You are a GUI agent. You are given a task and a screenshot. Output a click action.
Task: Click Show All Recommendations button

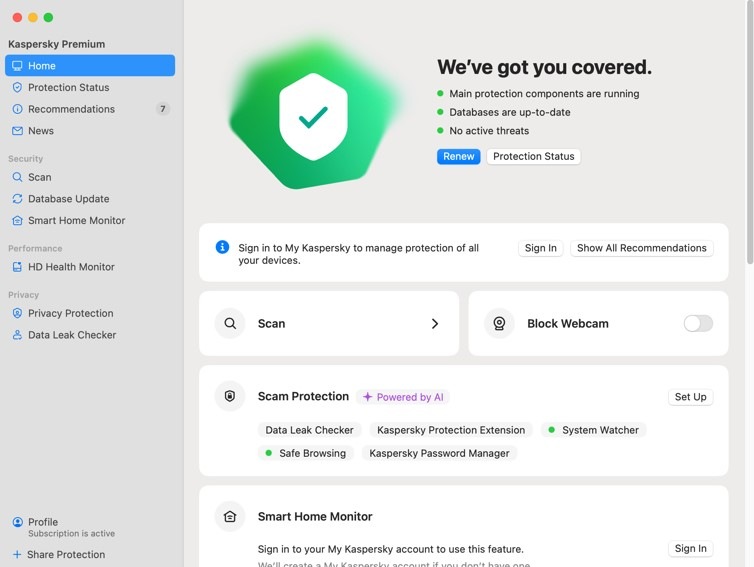[641, 248]
